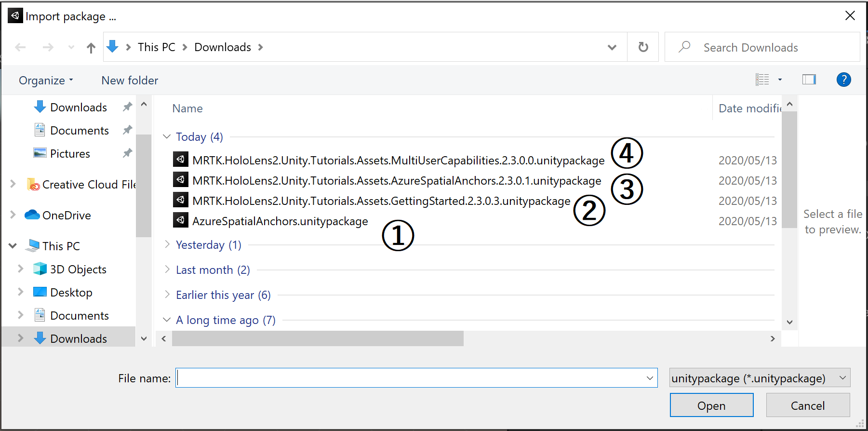Click the Search Downloads field
This screenshot has width=868, height=431.
point(762,47)
